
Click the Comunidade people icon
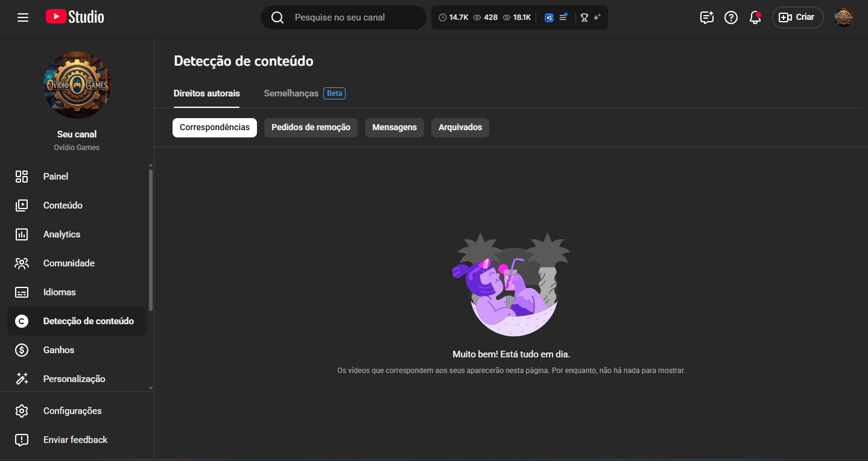tap(22, 263)
